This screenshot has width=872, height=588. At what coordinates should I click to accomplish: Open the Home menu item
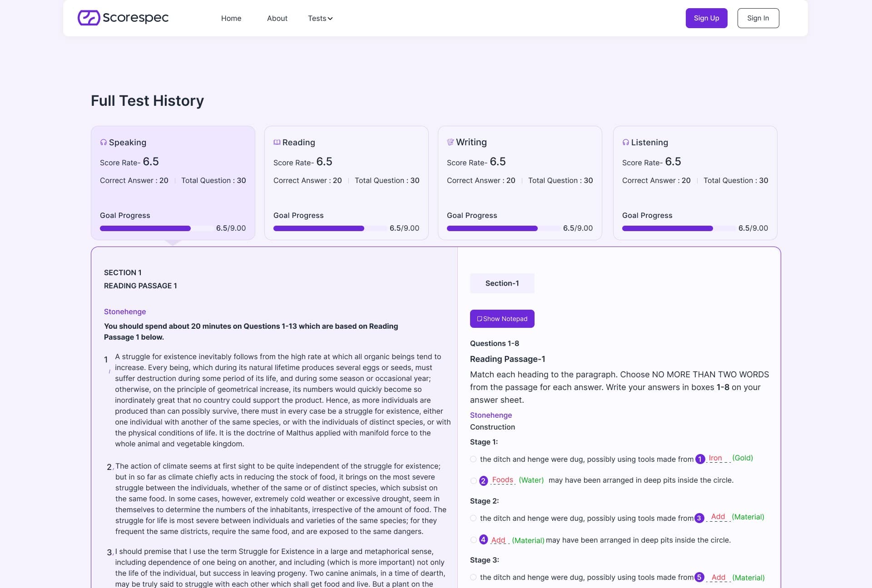(231, 18)
